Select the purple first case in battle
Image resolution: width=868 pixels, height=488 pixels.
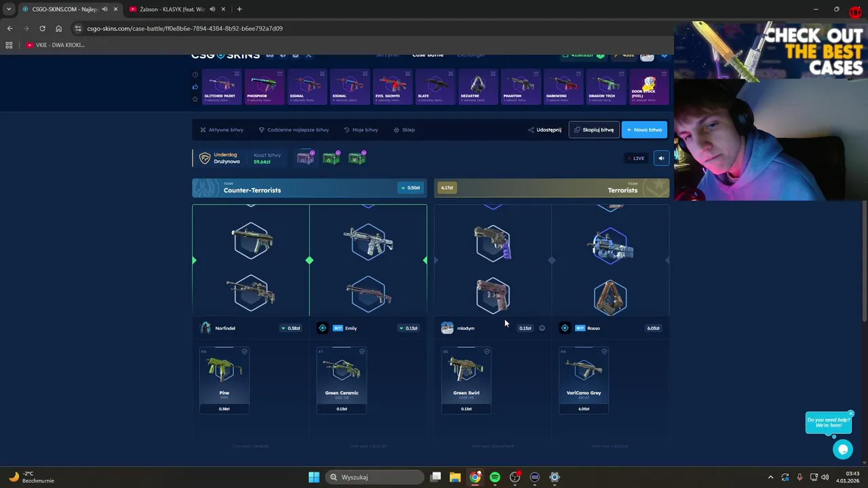coord(305,158)
